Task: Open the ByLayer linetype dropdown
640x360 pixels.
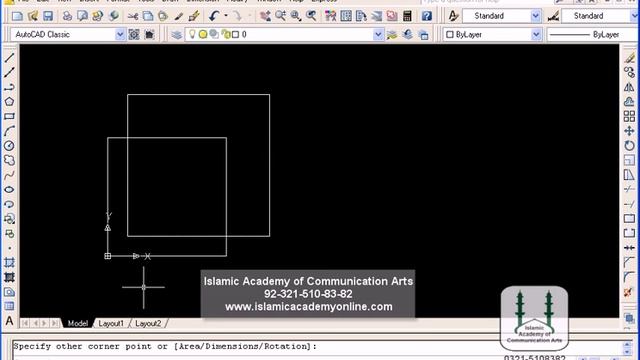Action: tap(592, 35)
